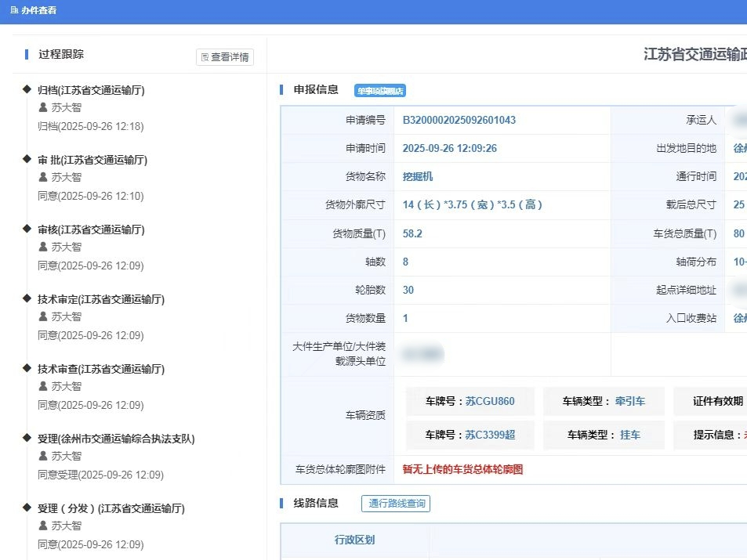
Task: Click the 行政区划 column header
Action: pyautogui.click(x=354, y=540)
